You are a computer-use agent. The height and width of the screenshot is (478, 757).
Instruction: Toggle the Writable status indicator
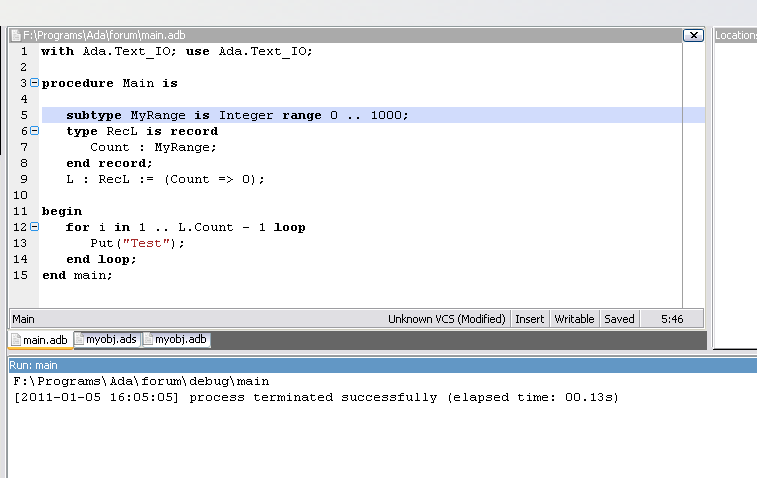(x=574, y=319)
